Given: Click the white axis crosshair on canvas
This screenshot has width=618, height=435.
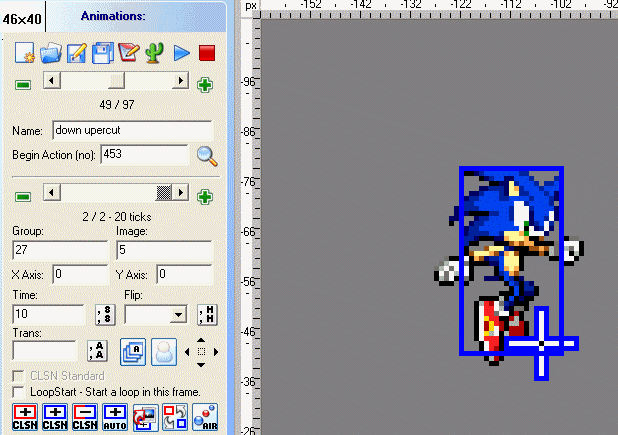Looking at the screenshot, I should click(542, 344).
